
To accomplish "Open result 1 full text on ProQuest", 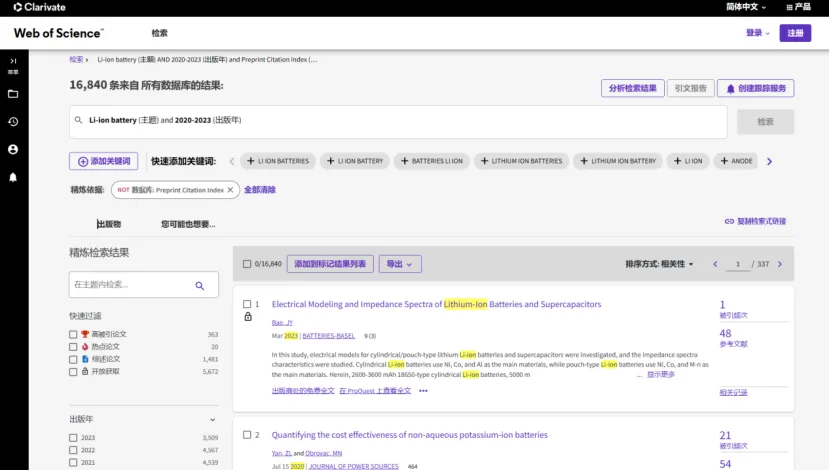I will click(x=375, y=391).
